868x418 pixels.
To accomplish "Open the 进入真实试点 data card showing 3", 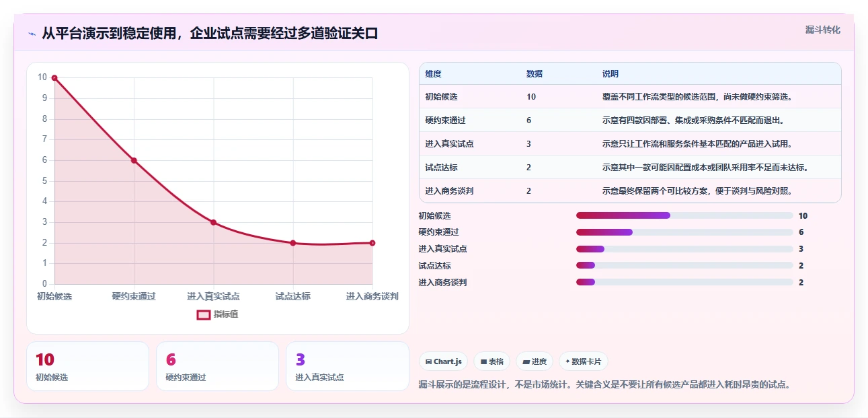I will (x=347, y=366).
